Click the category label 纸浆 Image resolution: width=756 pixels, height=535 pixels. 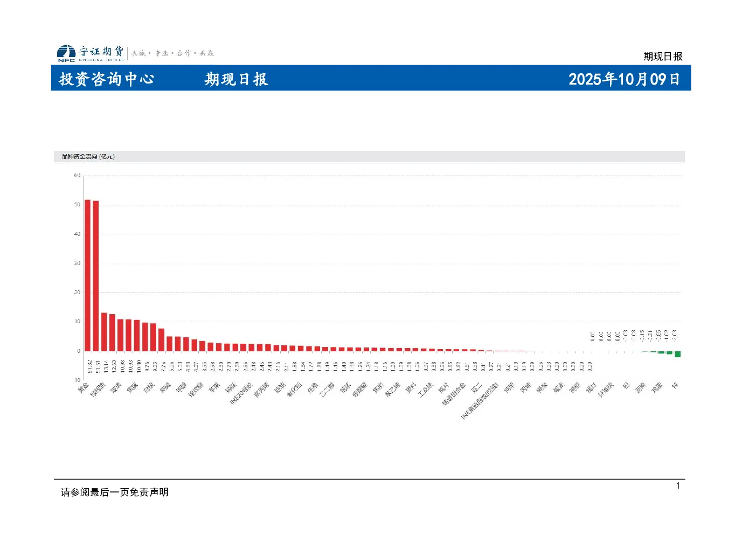coord(346,388)
